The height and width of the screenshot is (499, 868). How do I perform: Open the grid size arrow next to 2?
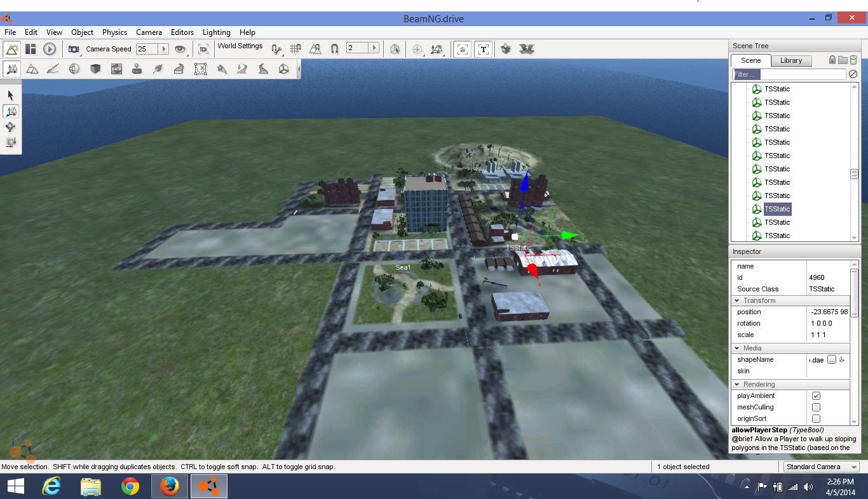(374, 48)
